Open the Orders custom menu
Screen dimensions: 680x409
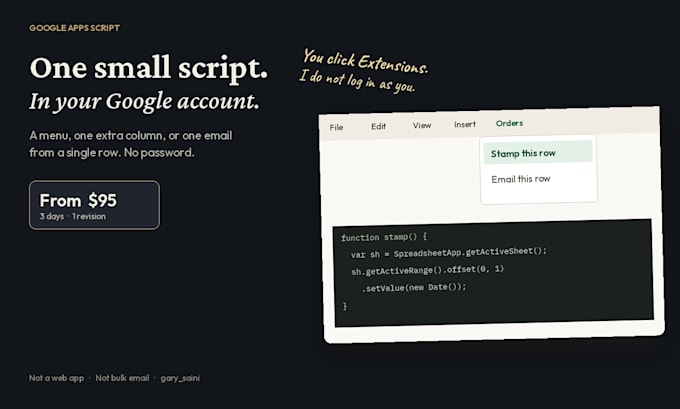tap(510, 123)
